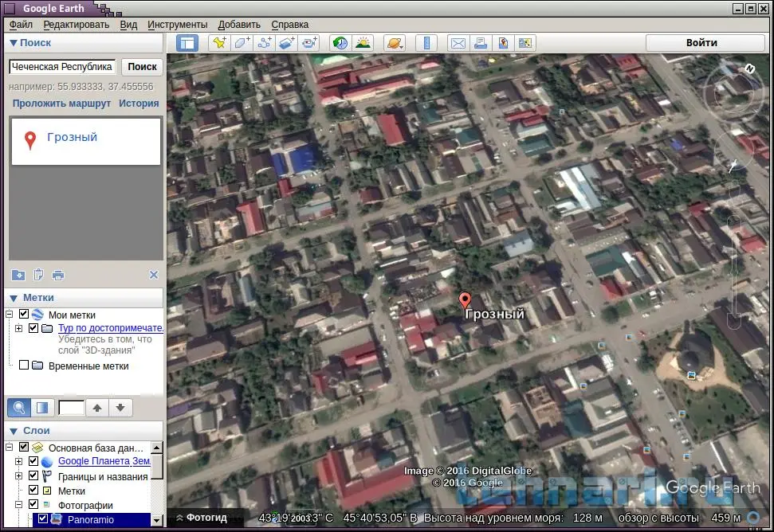The width and height of the screenshot is (774, 532).
Task: Click the email envelope icon
Action: click(458, 44)
